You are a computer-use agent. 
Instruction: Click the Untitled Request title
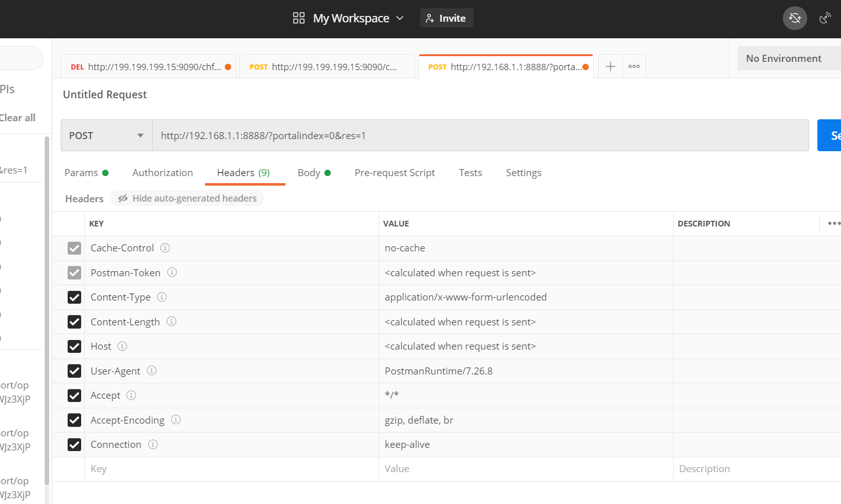click(x=105, y=94)
